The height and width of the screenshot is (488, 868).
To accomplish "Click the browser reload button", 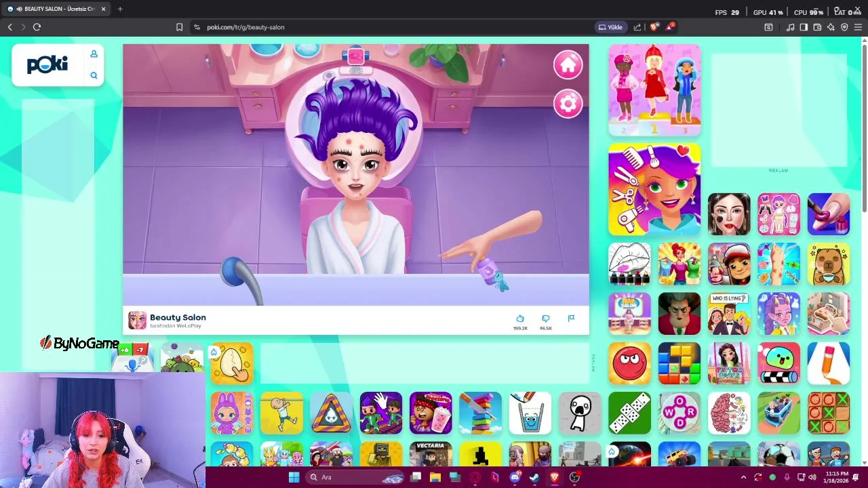I will click(37, 27).
